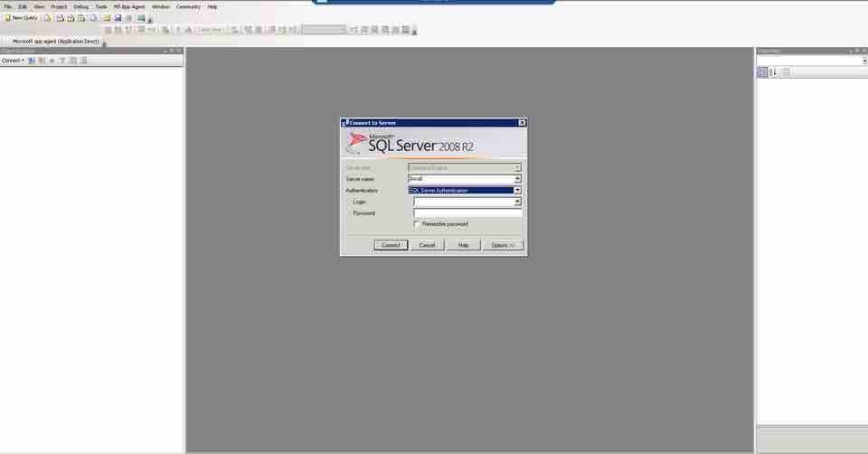Click the Categorized view icon in Properties panel
The image size is (868, 454).
762,72
